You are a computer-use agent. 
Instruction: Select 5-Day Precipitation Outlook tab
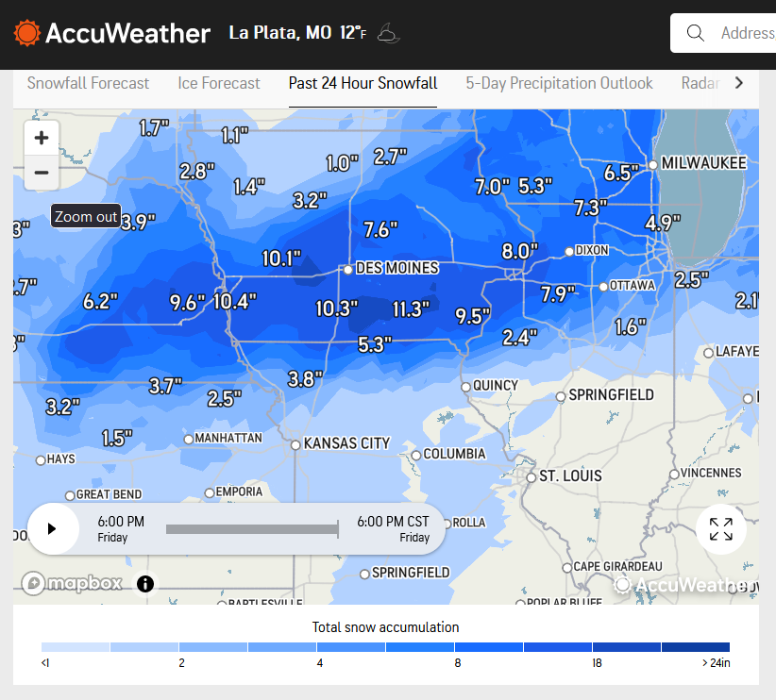(x=559, y=83)
